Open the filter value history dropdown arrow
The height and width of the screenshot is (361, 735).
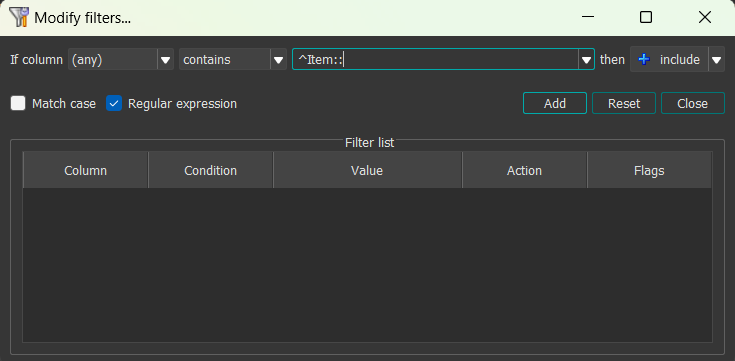pyautogui.click(x=586, y=60)
